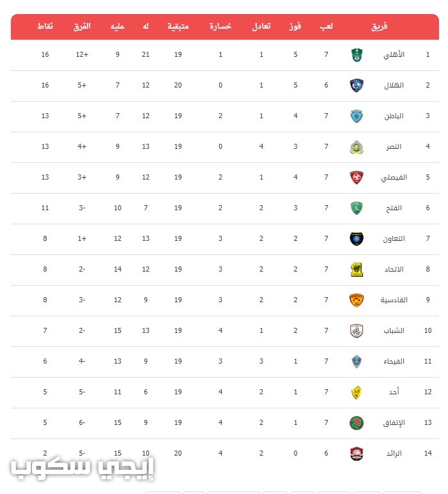This screenshot has width=448, height=494.
Task: Select the Ohod yellow shield logo
Action: click(357, 392)
